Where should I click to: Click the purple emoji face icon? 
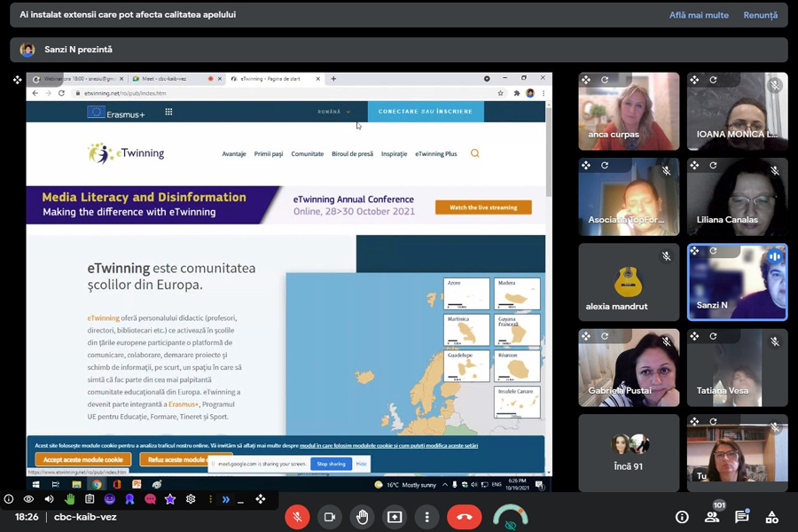tap(109, 499)
